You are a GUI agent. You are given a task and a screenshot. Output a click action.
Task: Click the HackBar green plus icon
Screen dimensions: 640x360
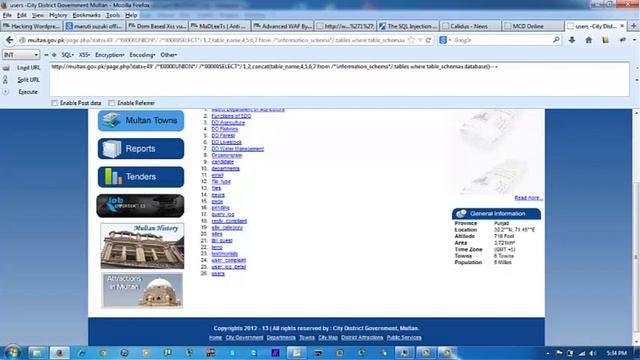(54, 55)
